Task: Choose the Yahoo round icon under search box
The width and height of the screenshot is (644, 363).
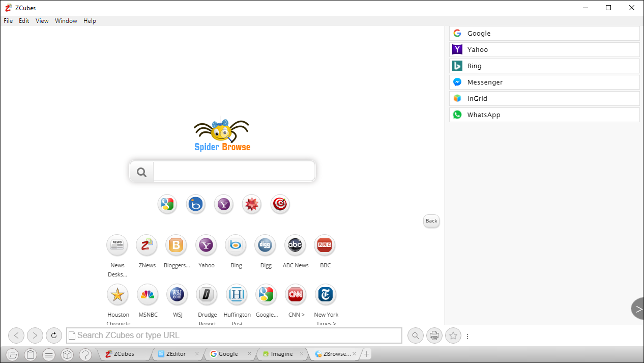Action: [x=224, y=204]
